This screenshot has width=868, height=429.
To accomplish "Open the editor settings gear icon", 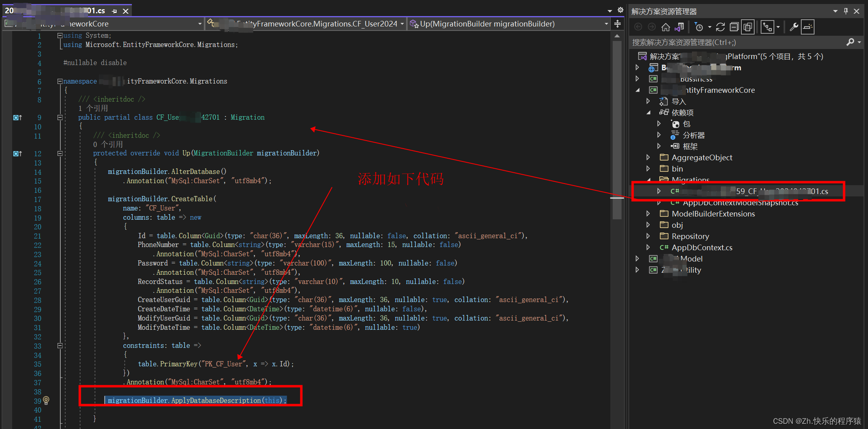I will (620, 10).
